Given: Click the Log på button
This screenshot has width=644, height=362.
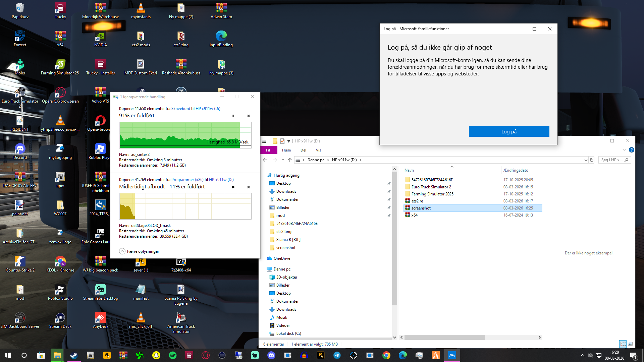Looking at the screenshot, I should (509, 131).
